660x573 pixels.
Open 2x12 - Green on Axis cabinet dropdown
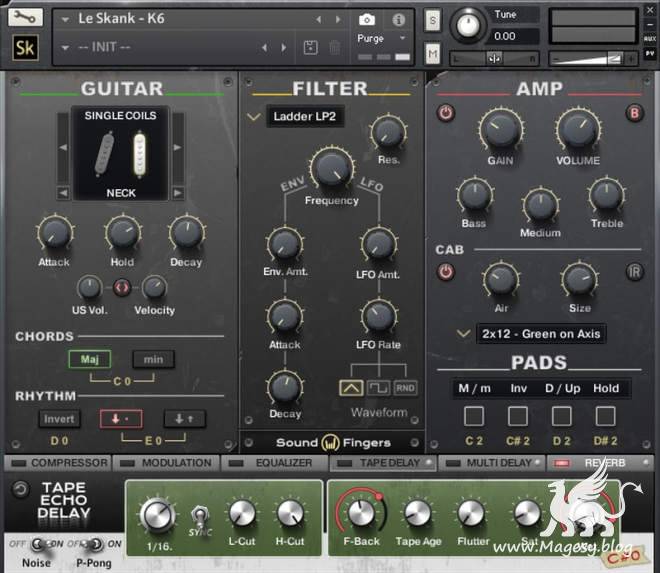point(541,334)
